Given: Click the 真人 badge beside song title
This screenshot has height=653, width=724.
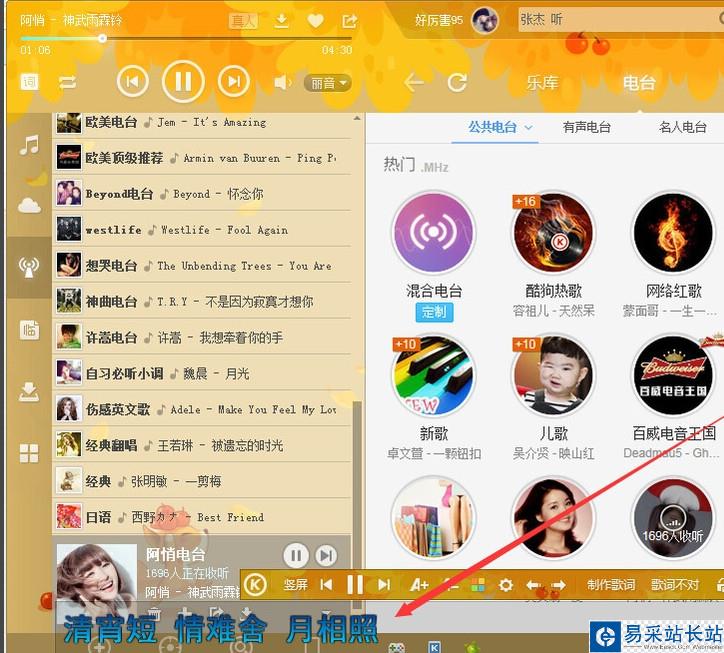Looking at the screenshot, I should tap(243, 20).
